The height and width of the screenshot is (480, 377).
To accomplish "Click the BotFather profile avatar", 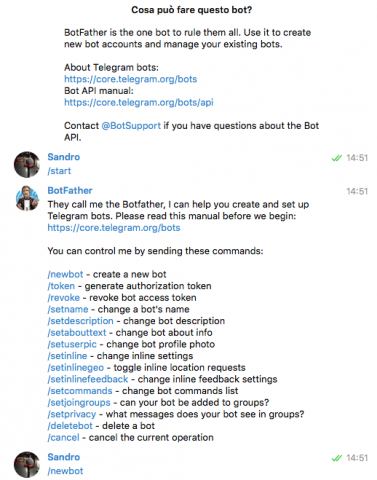I will click(27, 198).
